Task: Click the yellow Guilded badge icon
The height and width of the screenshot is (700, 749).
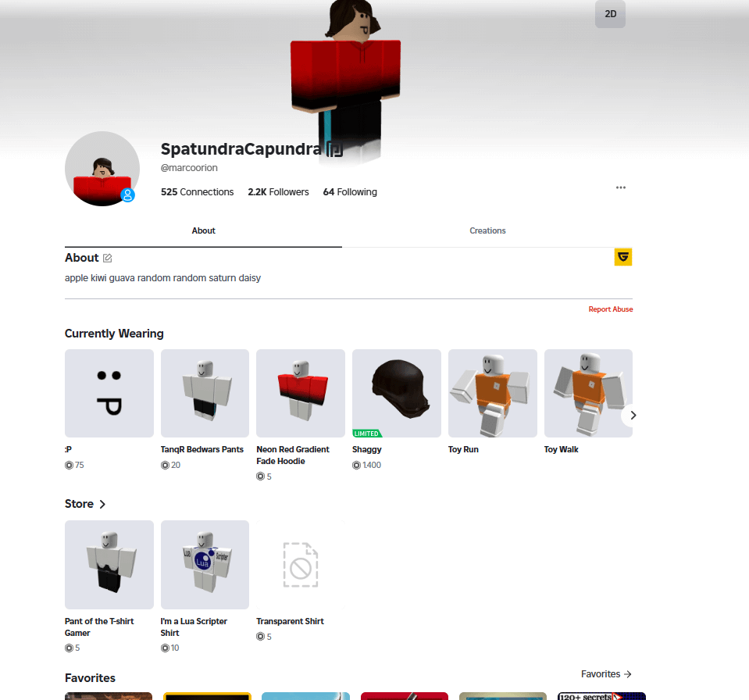Action: coord(623,257)
